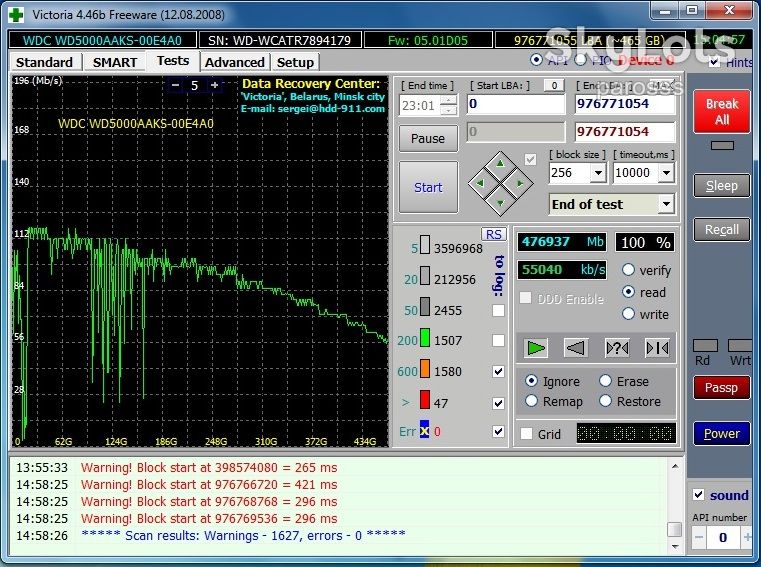Click the RS reset statistics button
761x567 pixels.
coord(494,234)
